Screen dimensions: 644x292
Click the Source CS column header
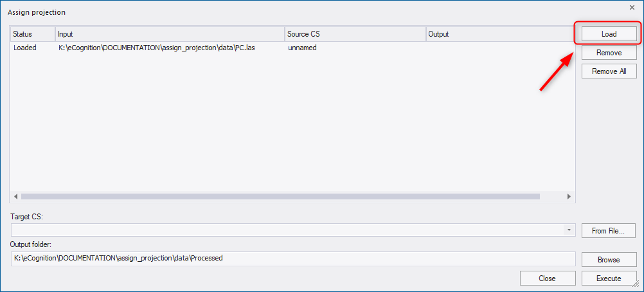[355, 34]
